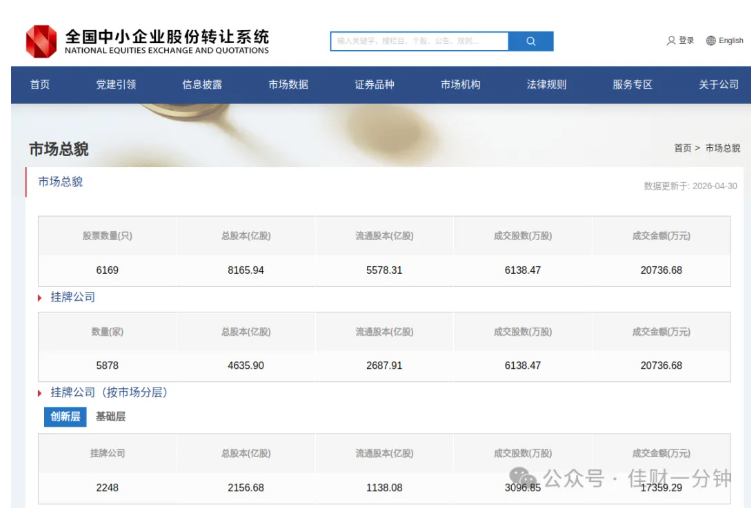Open the 市场机构 navigation menu

tap(460, 85)
